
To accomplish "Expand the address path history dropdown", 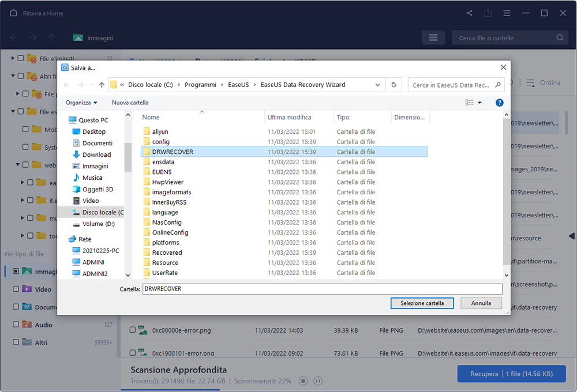I will click(x=377, y=85).
